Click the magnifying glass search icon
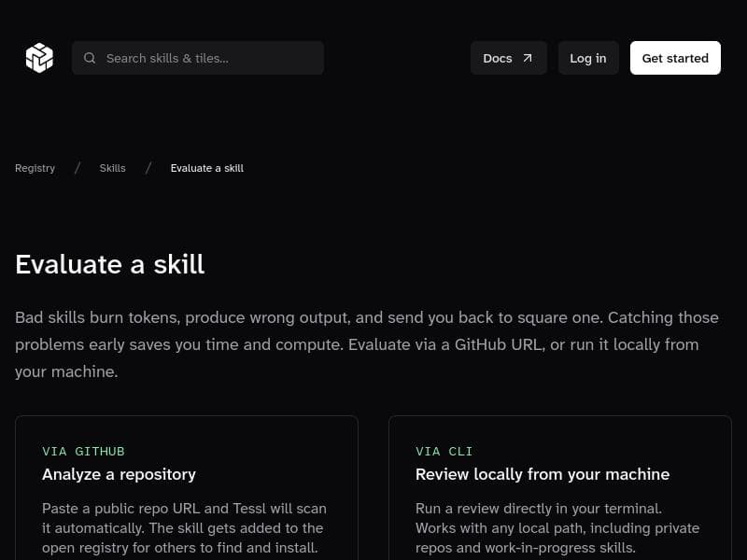Screen dimensions: 747x560 coord(90,58)
